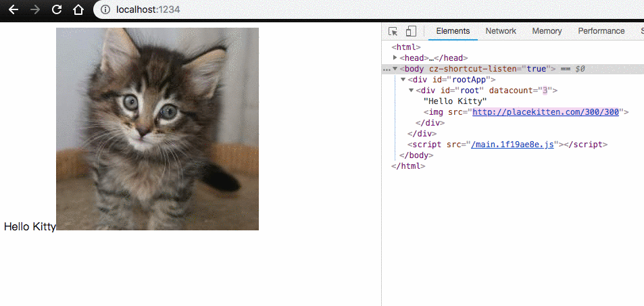Toggle the device toolbar icon
This screenshot has height=306, width=644.
(x=411, y=31)
